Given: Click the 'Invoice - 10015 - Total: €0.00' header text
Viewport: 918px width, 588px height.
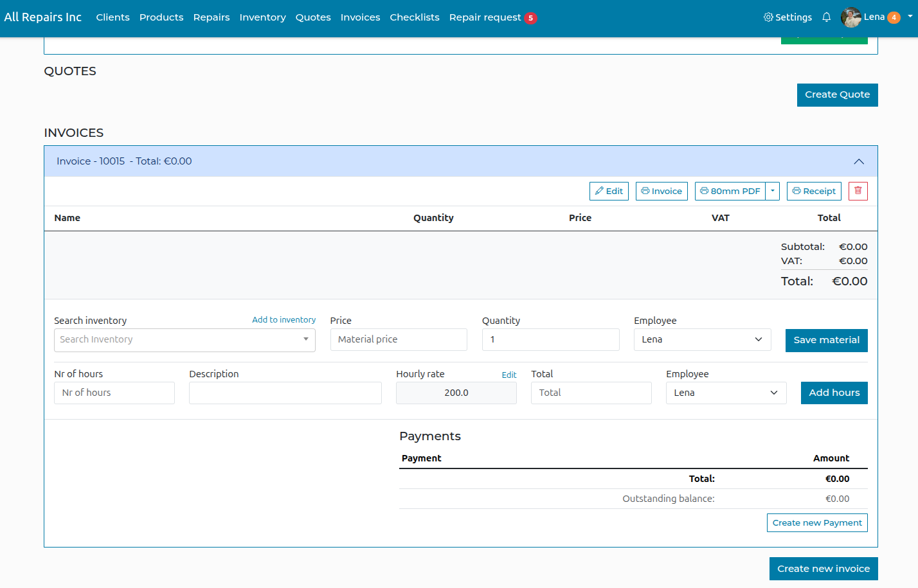Looking at the screenshot, I should pyautogui.click(x=124, y=161).
